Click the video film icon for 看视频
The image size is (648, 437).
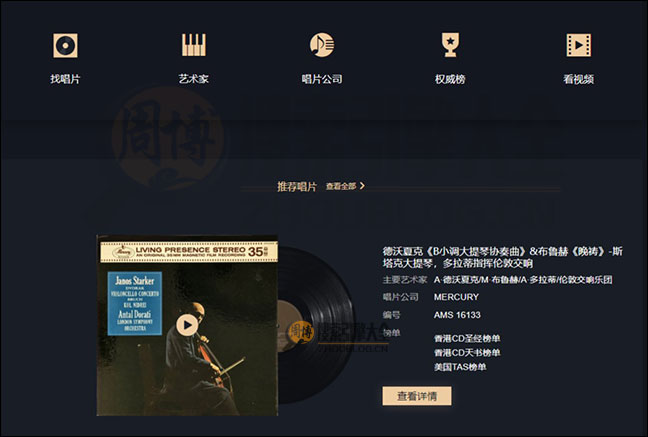(579, 45)
